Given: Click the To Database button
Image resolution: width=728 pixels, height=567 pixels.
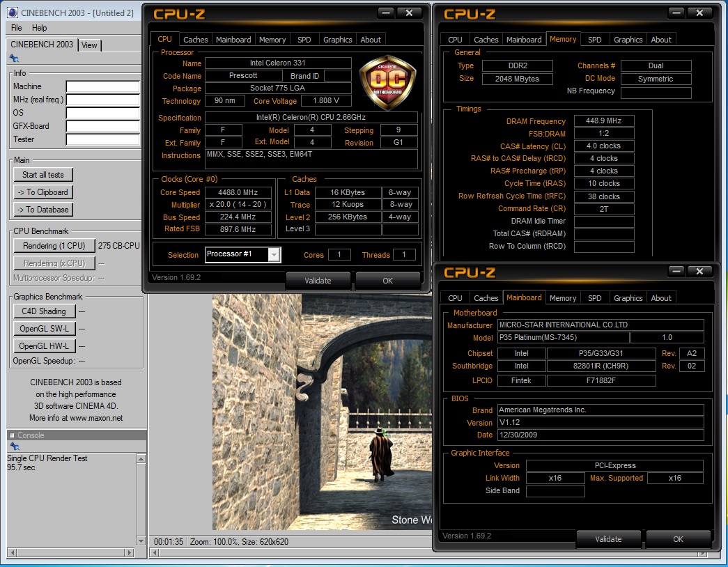Looking at the screenshot, I should pyautogui.click(x=43, y=210).
